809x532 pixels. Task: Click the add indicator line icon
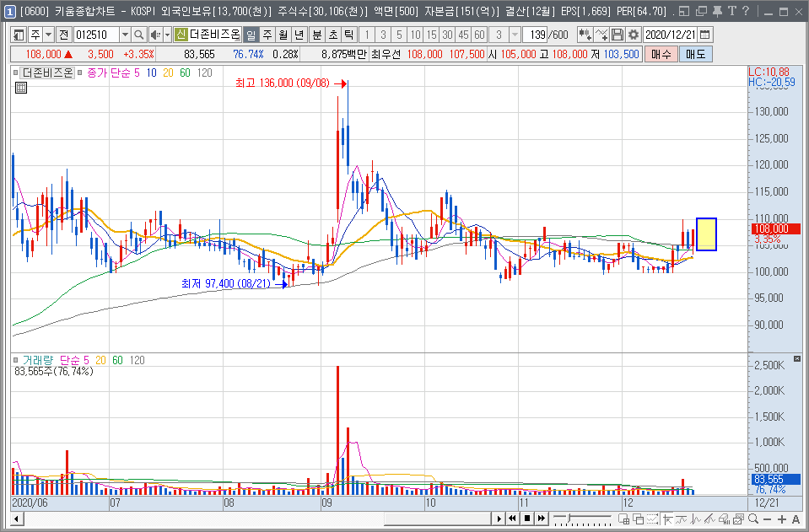[601, 35]
